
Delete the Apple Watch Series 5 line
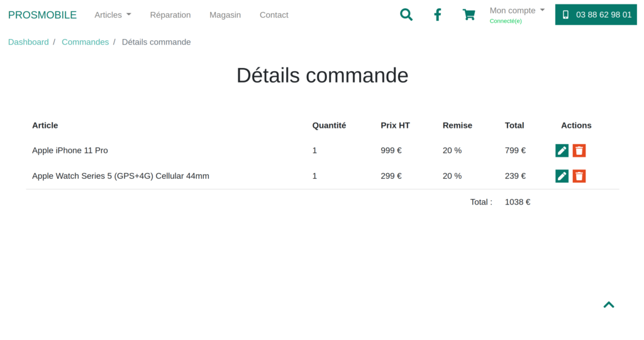coord(579,176)
